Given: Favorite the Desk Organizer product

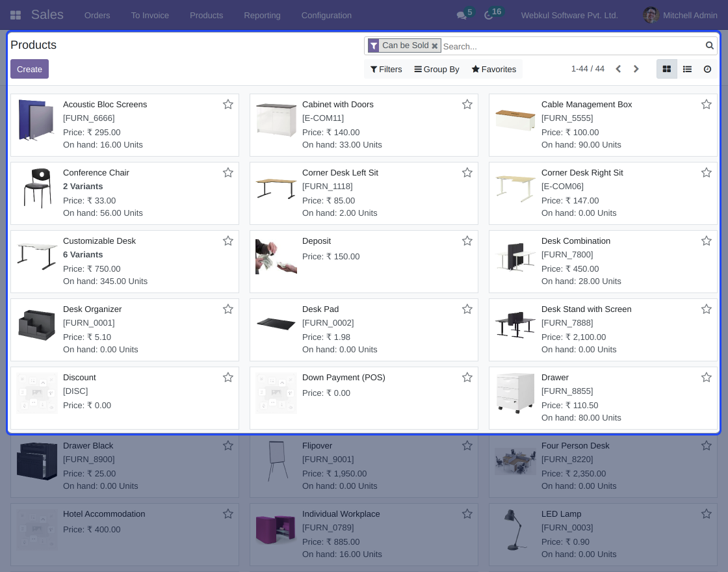Looking at the screenshot, I should coord(228,309).
